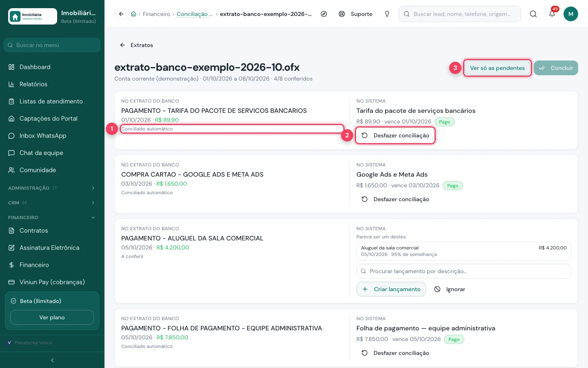Focus the Buscar lead search field

(x=460, y=14)
